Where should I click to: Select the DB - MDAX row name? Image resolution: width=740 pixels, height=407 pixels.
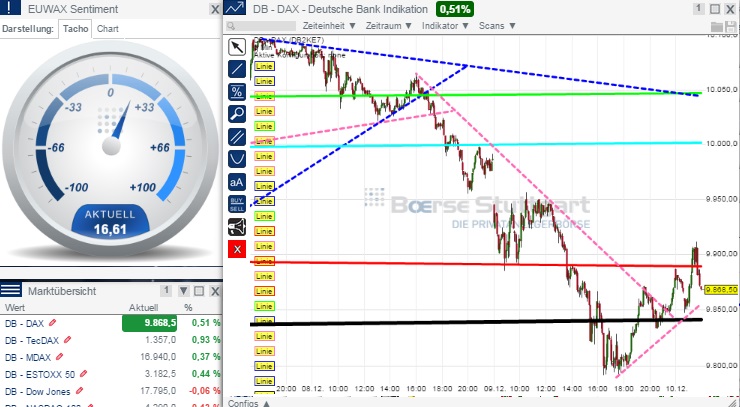[x=28, y=357]
